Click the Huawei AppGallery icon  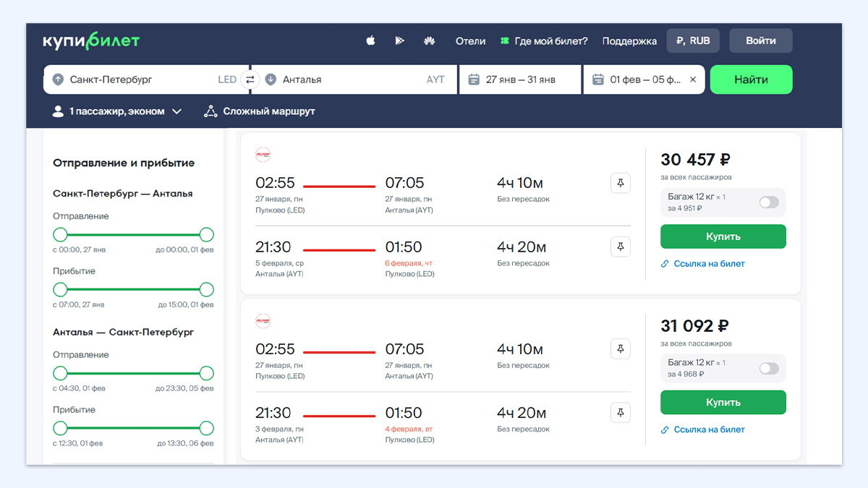[x=429, y=41]
